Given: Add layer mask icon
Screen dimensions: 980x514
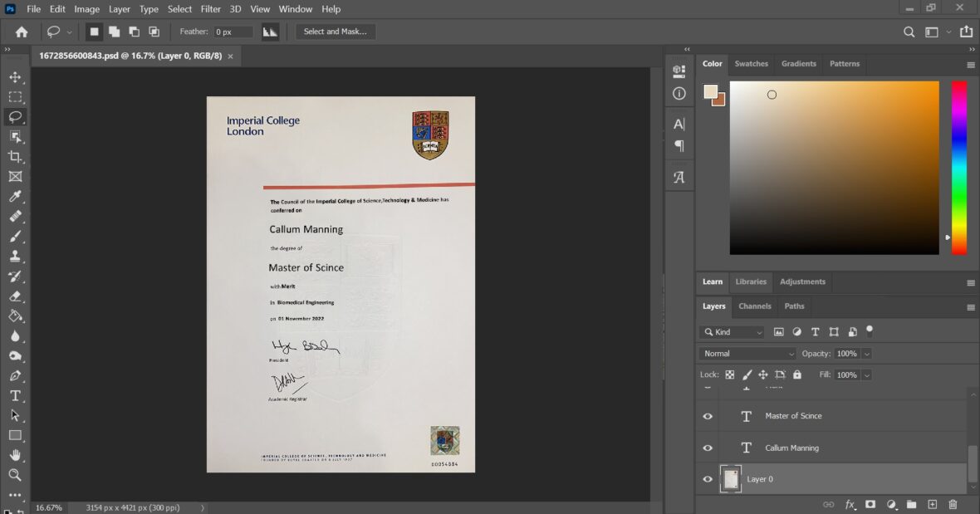Looking at the screenshot, I should click(870, 505).
